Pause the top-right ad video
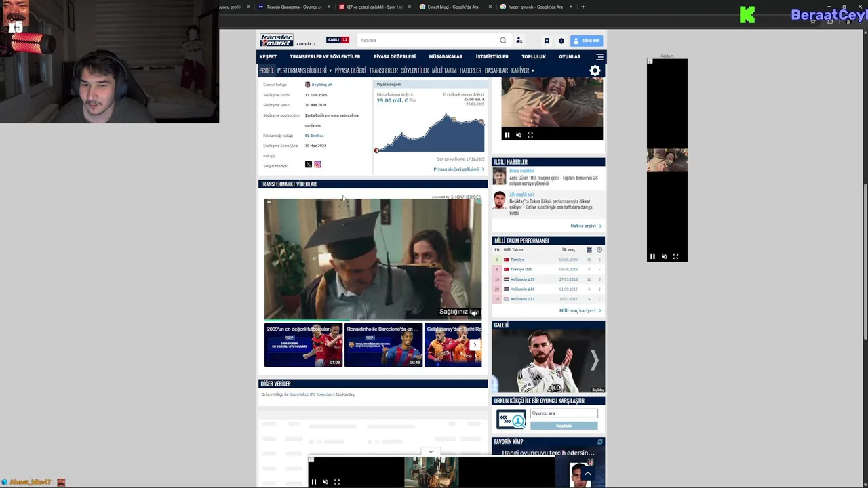This screenshot has width=868, height=488. (x=507, y=135)
